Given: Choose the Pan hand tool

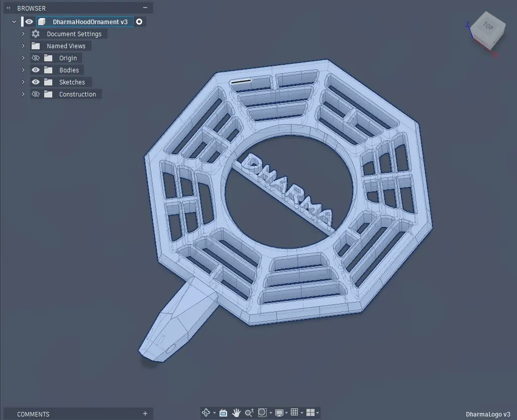Looking at the screenshot, I should point(236,412).
